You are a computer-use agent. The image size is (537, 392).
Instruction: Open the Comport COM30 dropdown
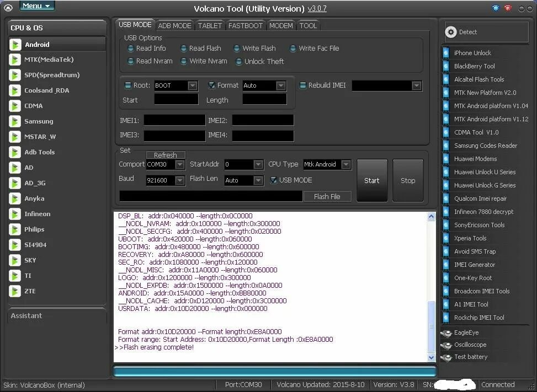[x=179, y=164]
